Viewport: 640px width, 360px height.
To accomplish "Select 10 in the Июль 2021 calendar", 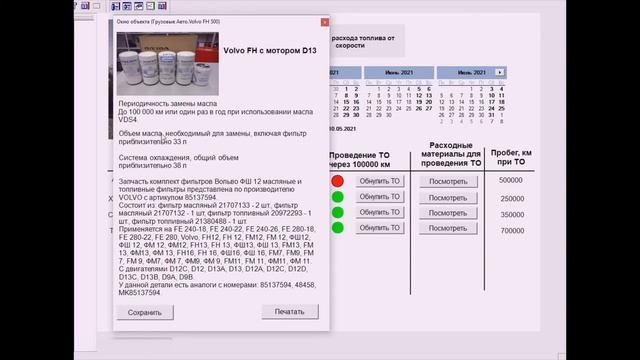I will (491, 96).
